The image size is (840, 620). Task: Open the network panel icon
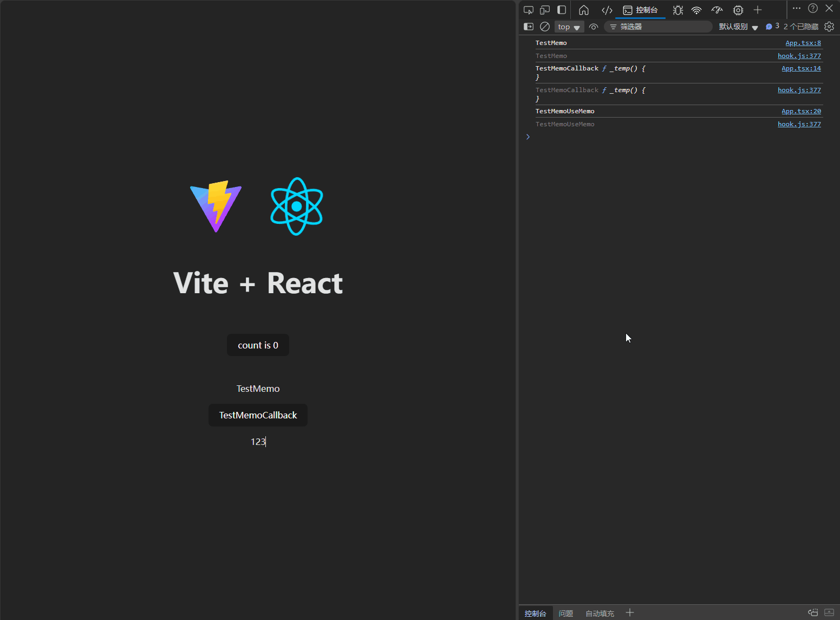(696, 10)
